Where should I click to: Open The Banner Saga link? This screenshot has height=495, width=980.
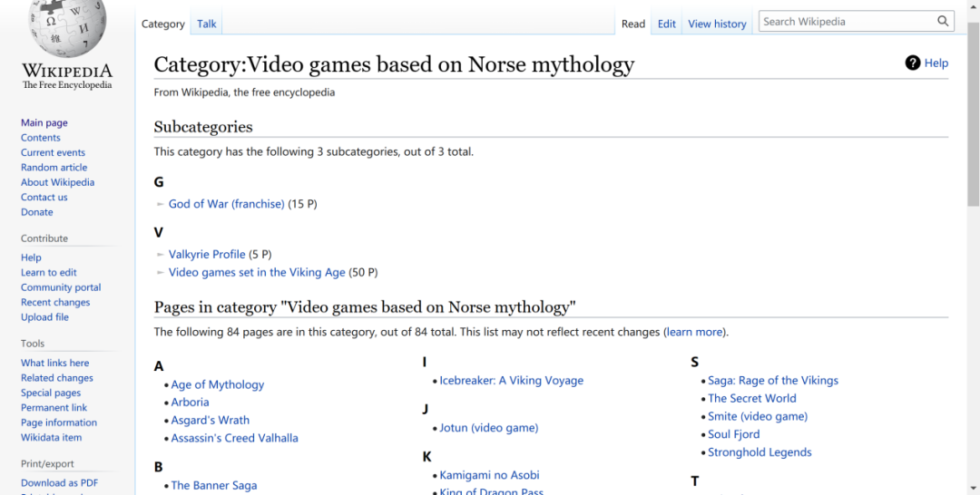tap(214, 486)
